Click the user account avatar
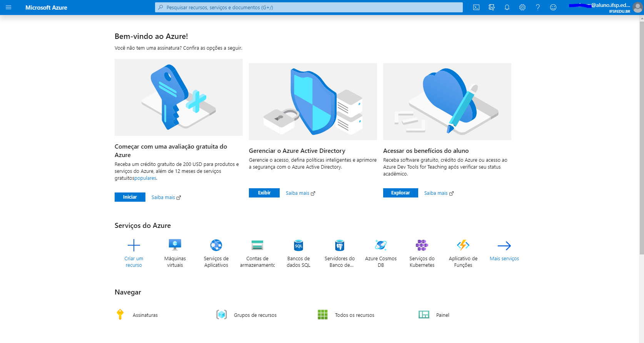Viewport: 644px width, 343px height. click(637, 8)
